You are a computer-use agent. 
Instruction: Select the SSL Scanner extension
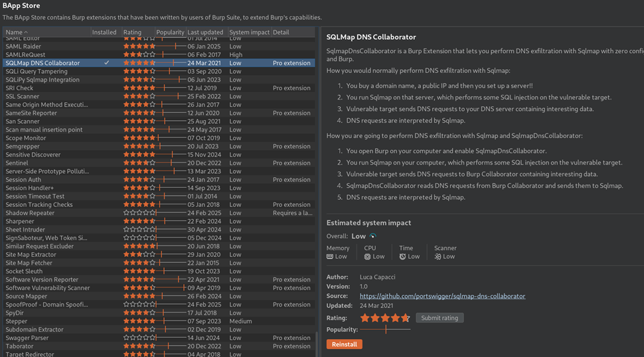tap(159, 96)
